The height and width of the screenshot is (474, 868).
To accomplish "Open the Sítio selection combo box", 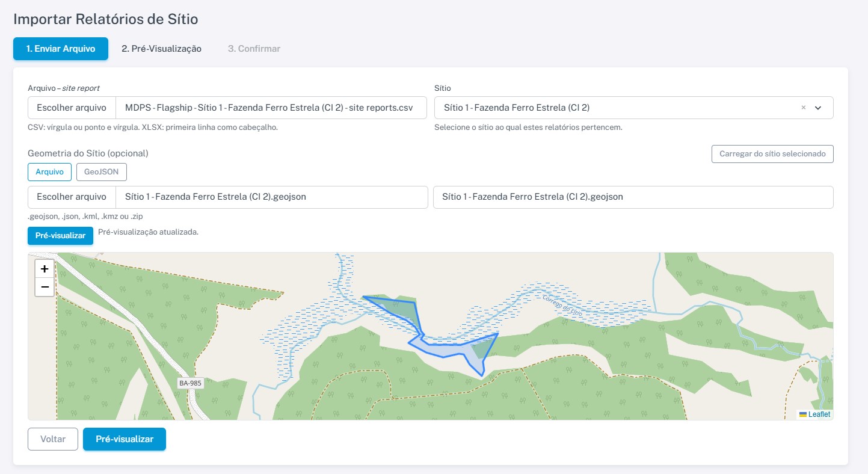I will [x=614, y=108].
